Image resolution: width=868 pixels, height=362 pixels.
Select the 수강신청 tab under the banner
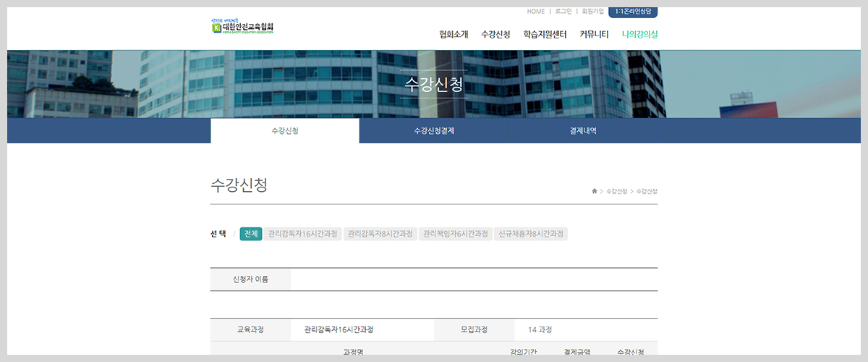[285, 131]
